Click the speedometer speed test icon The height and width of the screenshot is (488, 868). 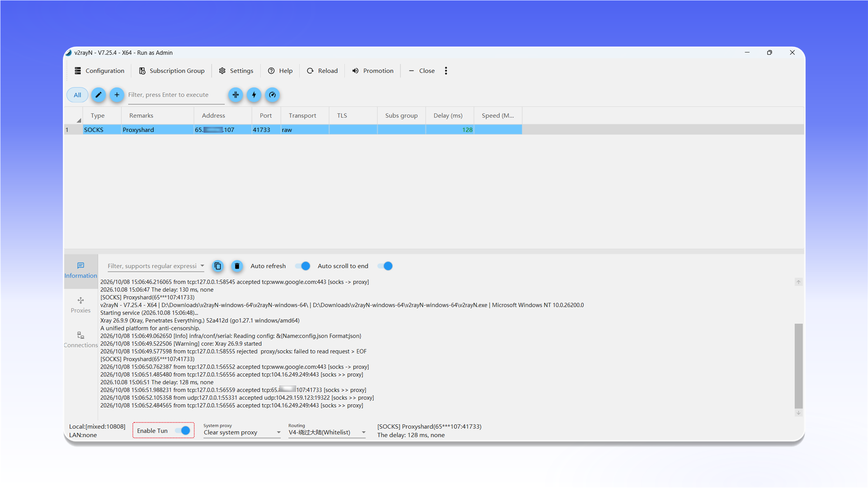(x=272, y=95)
